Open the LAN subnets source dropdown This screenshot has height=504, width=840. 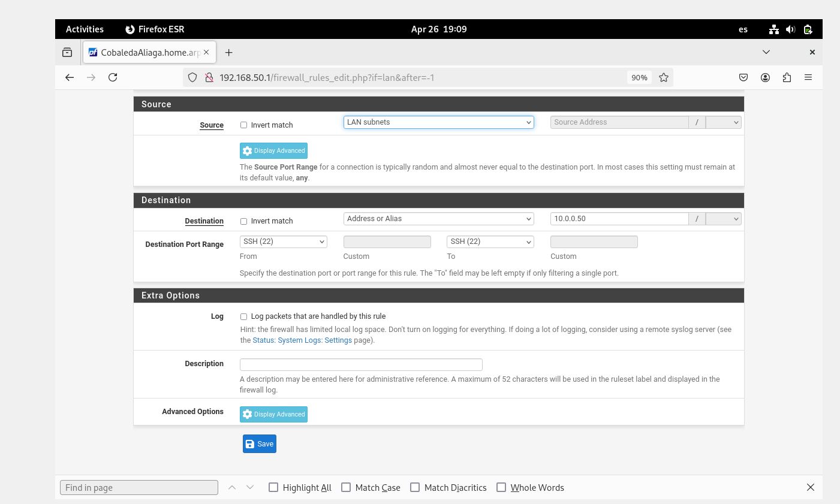(x=438, y=122)
